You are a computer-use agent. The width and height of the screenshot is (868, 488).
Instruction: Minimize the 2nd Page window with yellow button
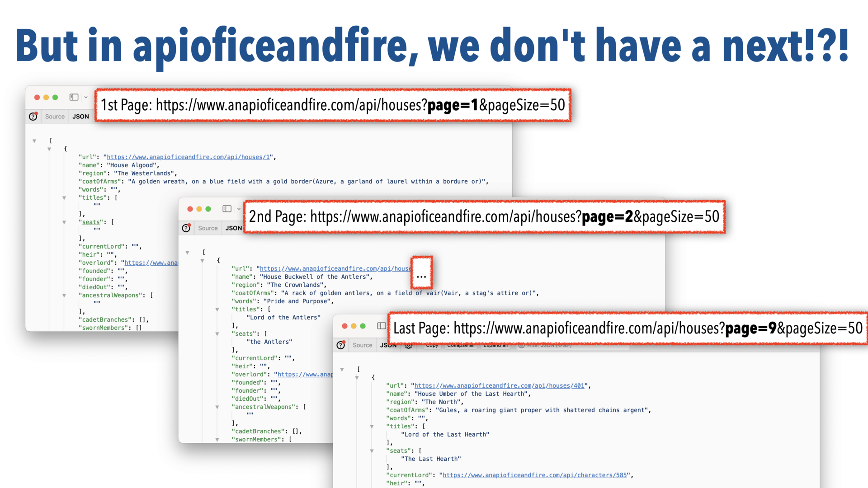(199, 209)
